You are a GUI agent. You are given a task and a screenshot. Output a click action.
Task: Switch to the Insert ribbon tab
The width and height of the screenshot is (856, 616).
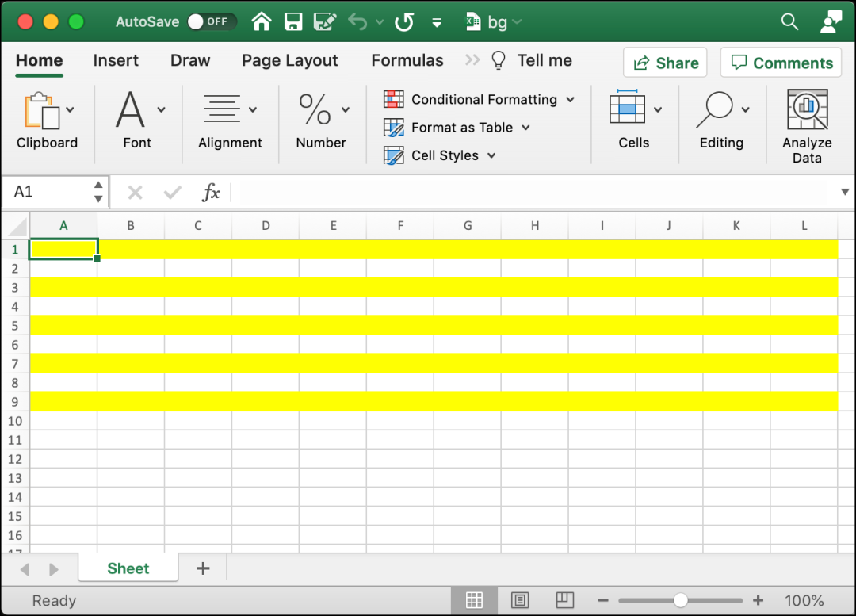tap(116, 60)
